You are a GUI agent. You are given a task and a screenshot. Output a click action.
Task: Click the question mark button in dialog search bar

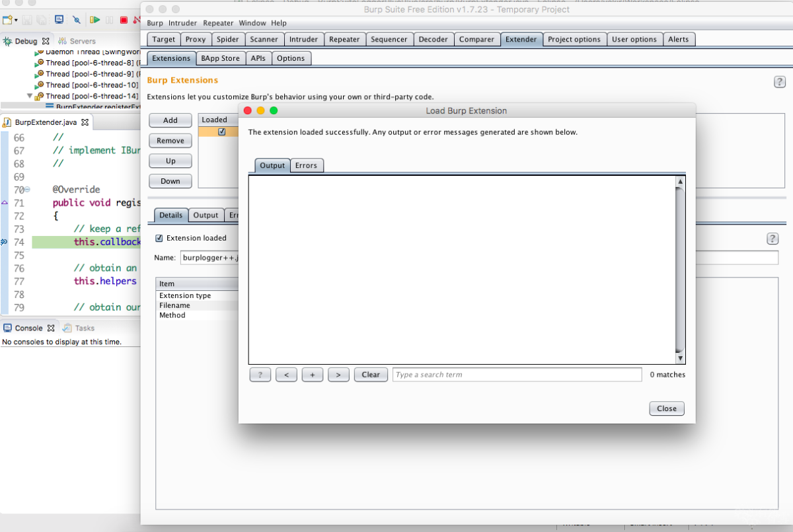click(x=260, y=375)
